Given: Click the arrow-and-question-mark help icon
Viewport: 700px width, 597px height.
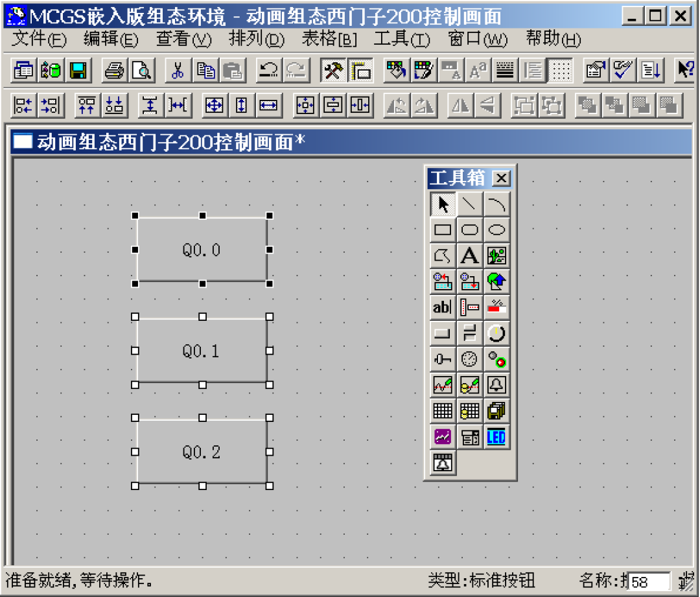Looking at the screenshot, I should 686,70.
